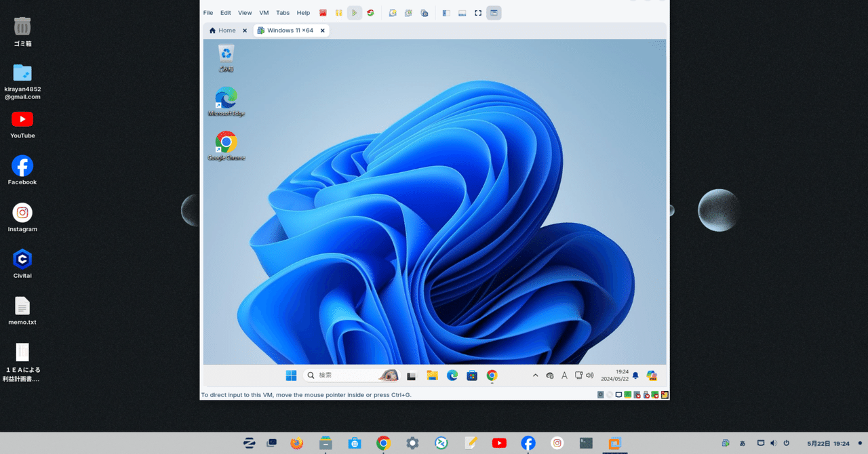Suspend the virtual machine
This screenshot has width=868, height=454.
338,12
